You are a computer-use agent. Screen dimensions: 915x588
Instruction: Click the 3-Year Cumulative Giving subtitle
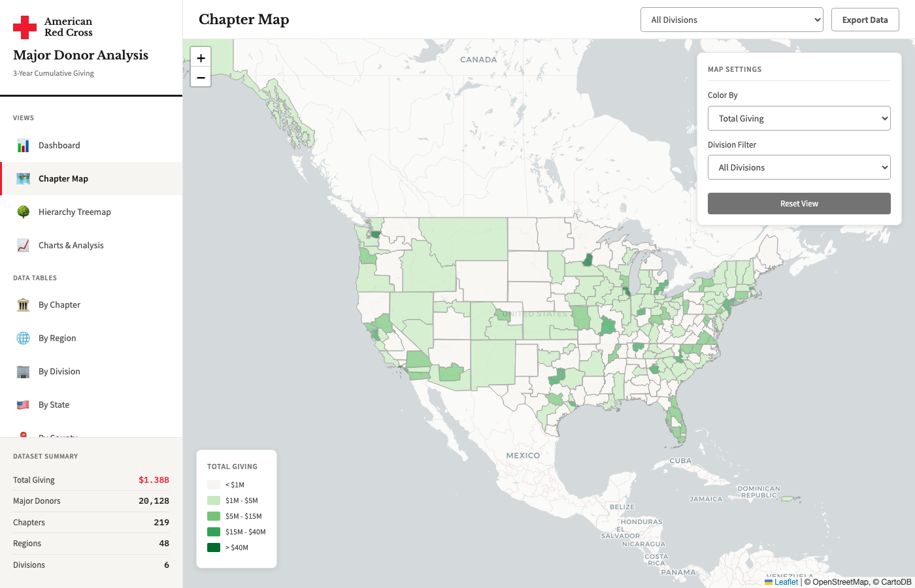[54, 73]
